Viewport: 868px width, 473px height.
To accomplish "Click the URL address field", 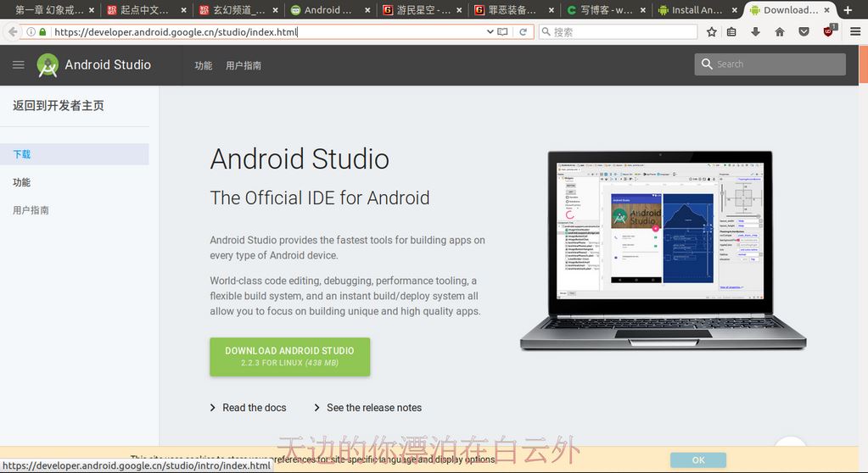I will [x=268, y=32].
